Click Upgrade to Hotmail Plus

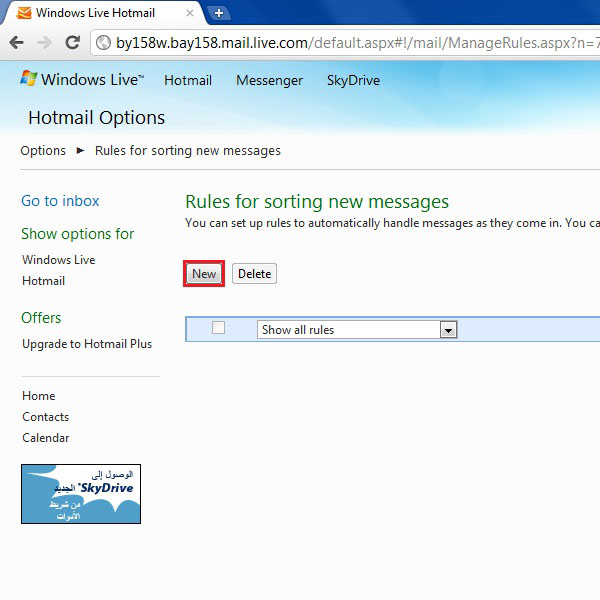click(x=87, y=344)
